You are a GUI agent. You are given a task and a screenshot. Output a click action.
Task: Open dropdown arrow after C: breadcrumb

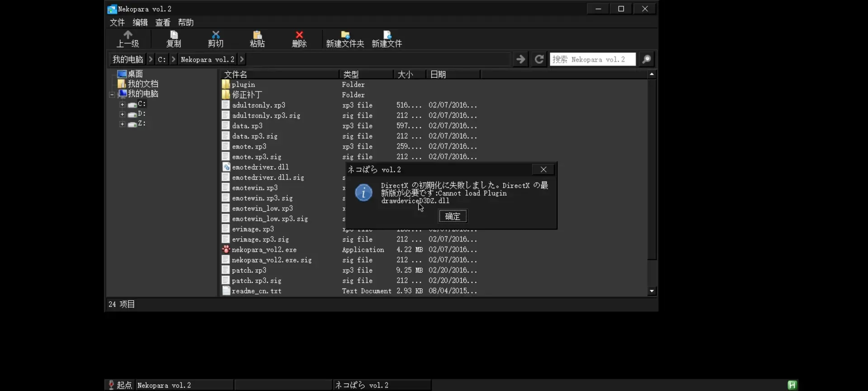pos(173,59)
